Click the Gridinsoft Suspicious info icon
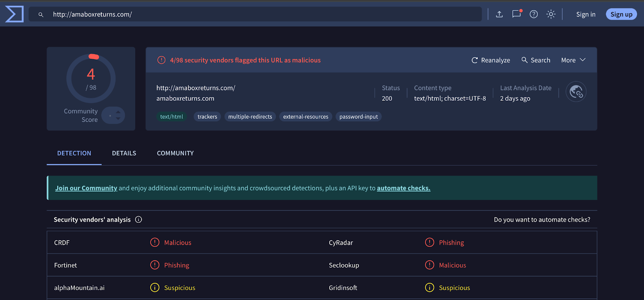Image resolution: width=644 pixels, height=300 pixels. click(x=429, y=288)
